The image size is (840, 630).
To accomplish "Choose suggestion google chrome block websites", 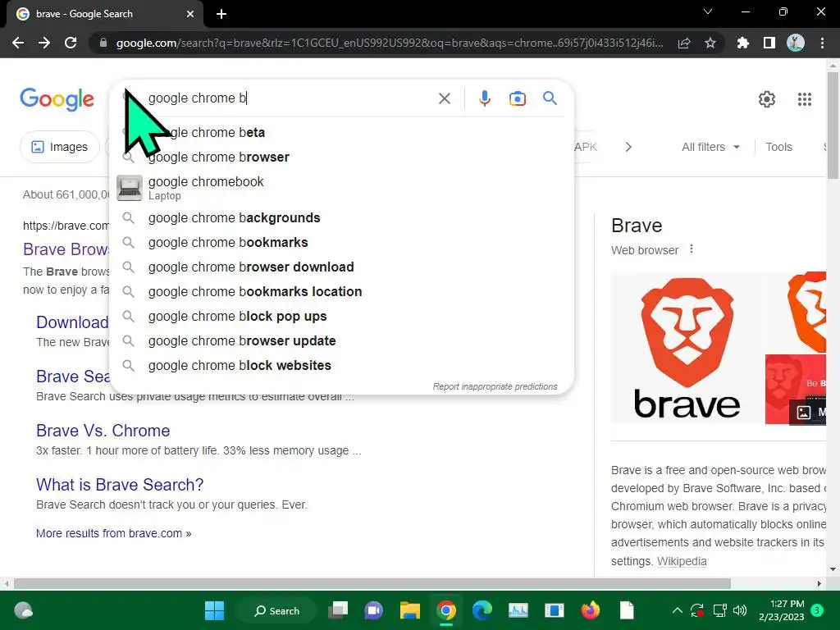I will click(x=340, y=365).
